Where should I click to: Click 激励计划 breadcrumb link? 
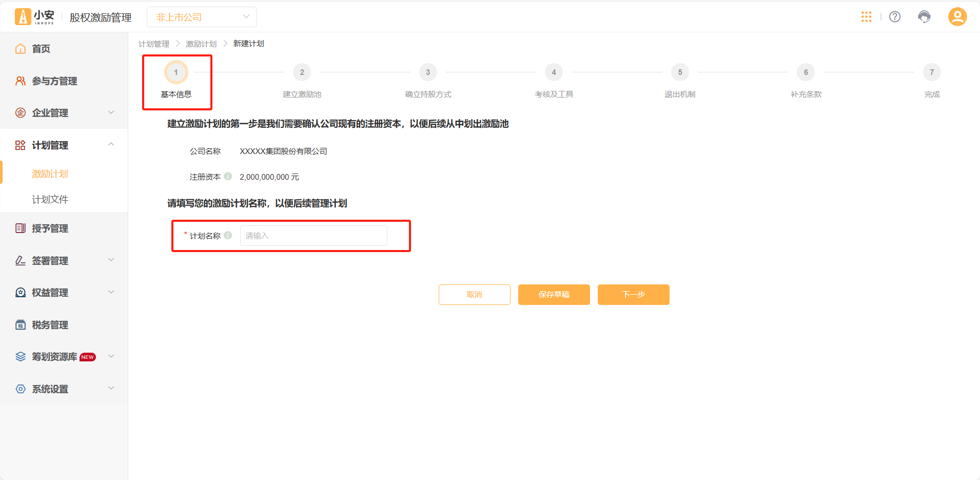point(201,44)
